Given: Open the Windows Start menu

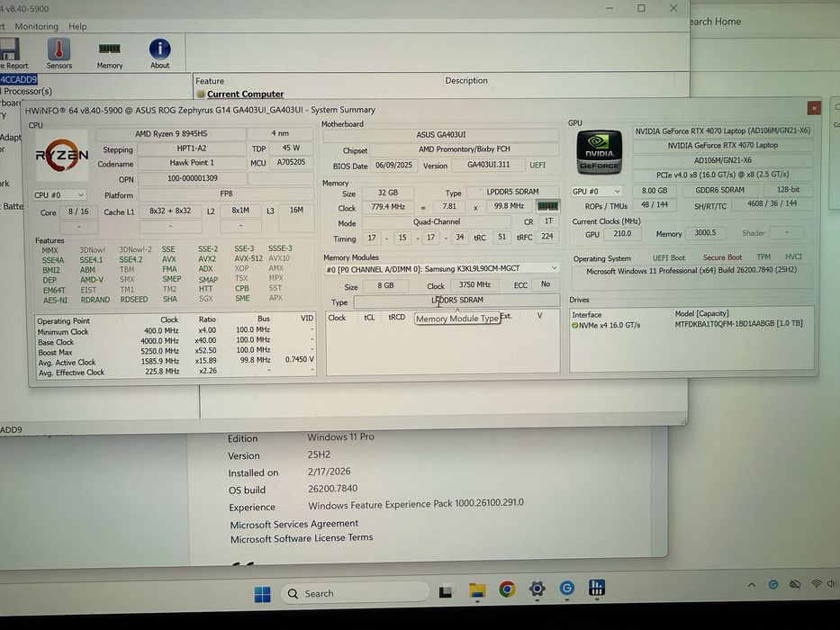Looking at the screenshot, I should pyautogui.click(x=263, y=594).
